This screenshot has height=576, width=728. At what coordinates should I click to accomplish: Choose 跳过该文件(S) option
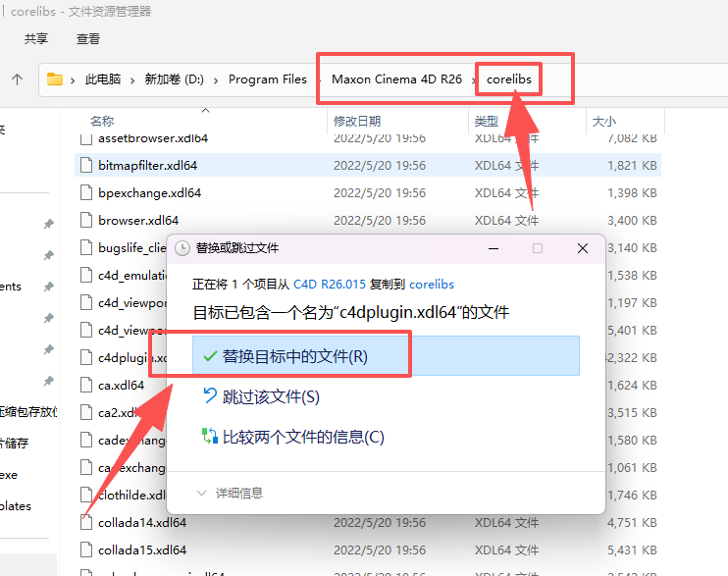tap(271, 396)
